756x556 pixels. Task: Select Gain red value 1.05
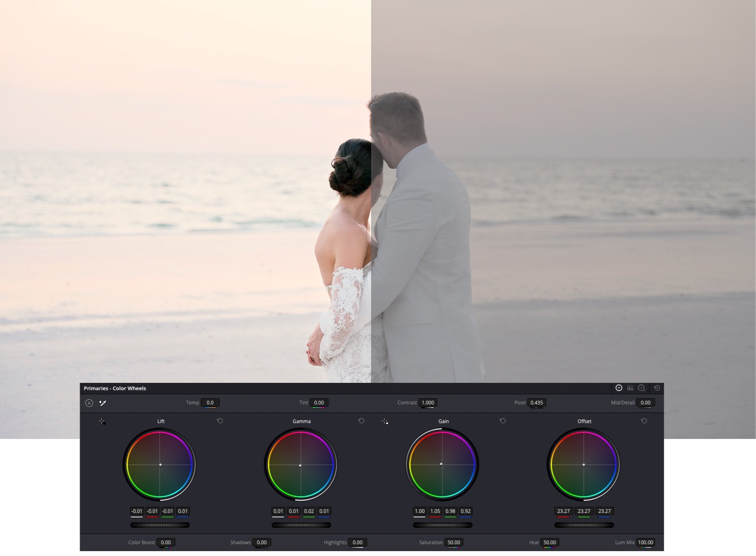(435, 511)
